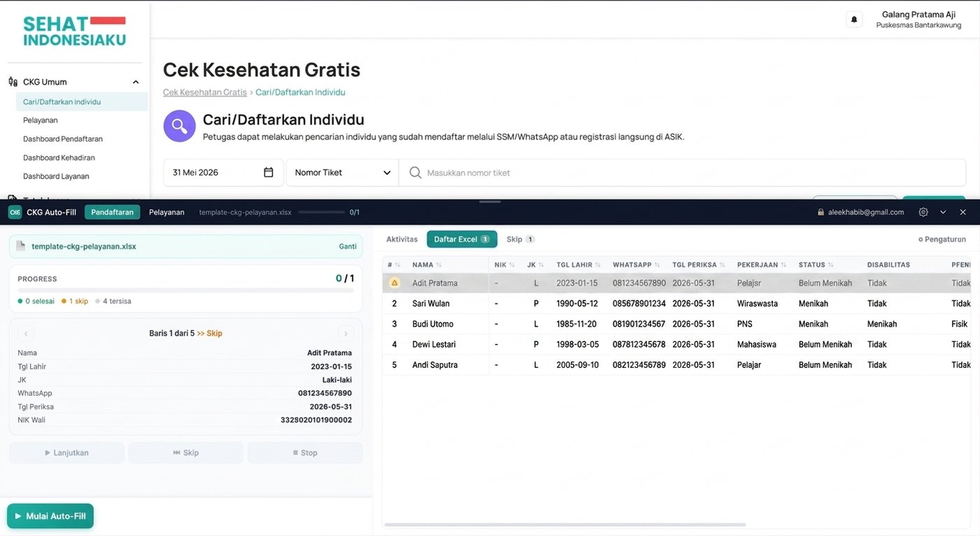This screenshot has width=980, height=536.
Task: Click the top-bar file progress indicator
Action: (x=321, y=212)
